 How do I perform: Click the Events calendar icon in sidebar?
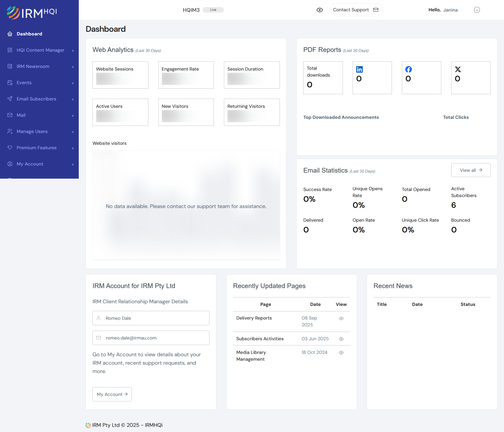pyautogui.click(x=10, y=83)
